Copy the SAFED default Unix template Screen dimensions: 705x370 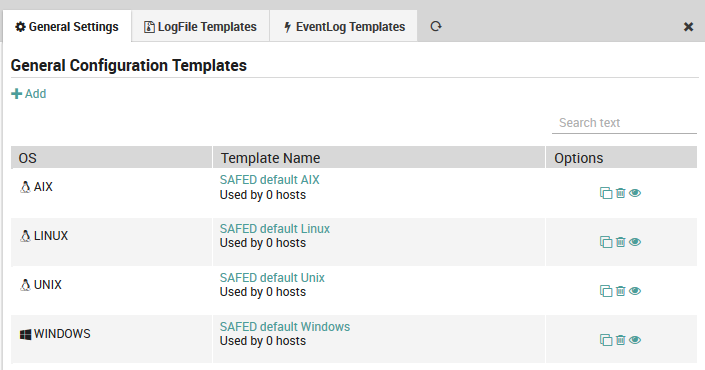click(606, 291)
